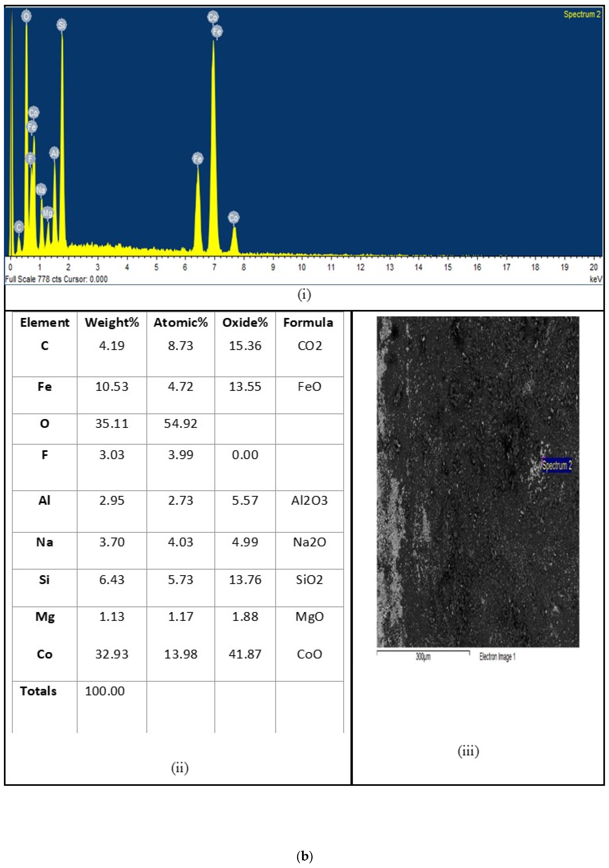This screenshot has width=609, height=868.
Task: Click the 1.17 atomic value for Mg
Action: coord(181,616)
